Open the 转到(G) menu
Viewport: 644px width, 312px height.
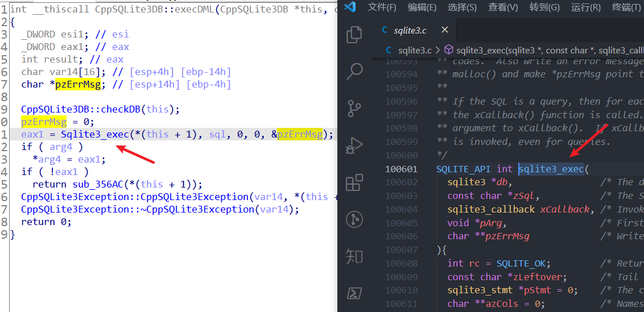tap(544, 7)
